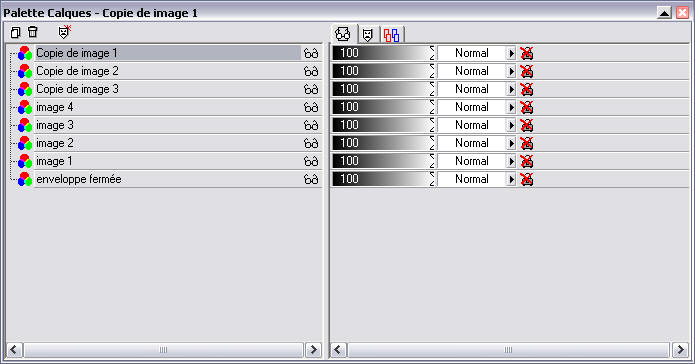Toggle transparency lock for Copie de image 3
Image resolution: width=695 pixels, height=364 pixels.
pos(527,89)
